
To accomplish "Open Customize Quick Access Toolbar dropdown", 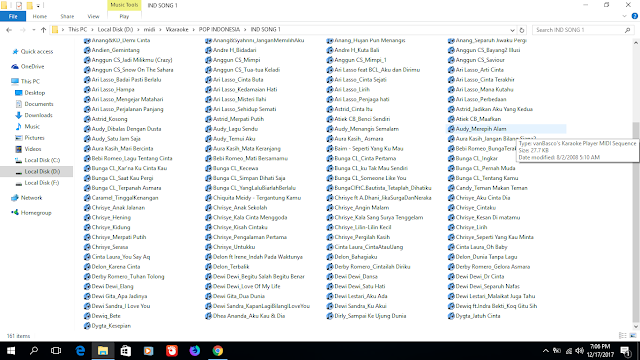I will click(x=38, y=6).
